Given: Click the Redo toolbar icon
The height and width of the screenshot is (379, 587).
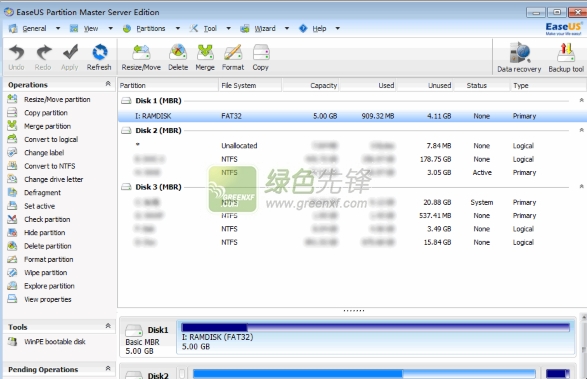Looking at the screenshot, I should pyautogui.click(x=43, y=57).
